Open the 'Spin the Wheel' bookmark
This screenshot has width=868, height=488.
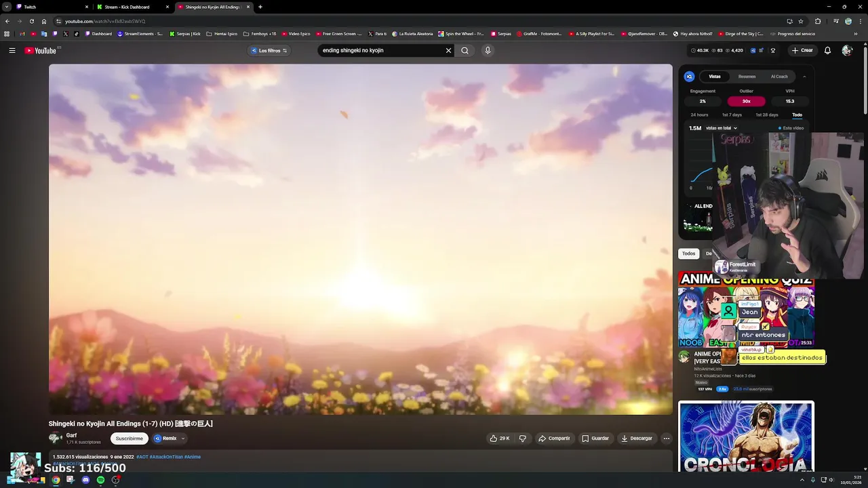461,33
